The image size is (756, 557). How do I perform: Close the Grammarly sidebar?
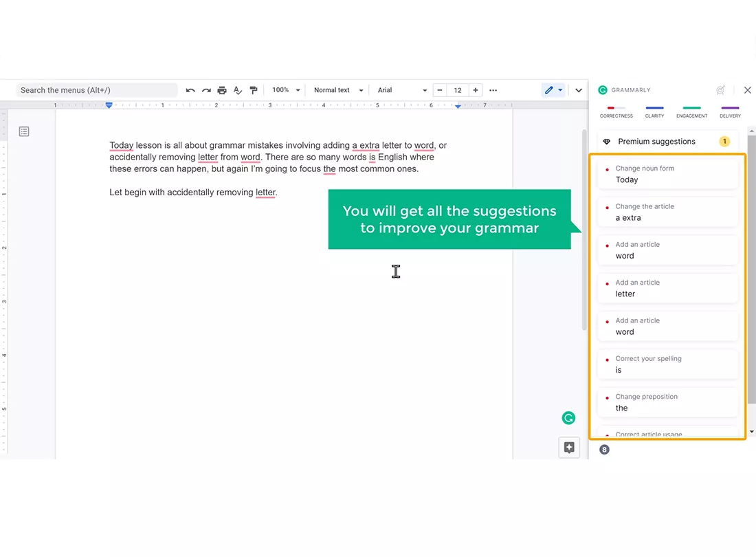747,90
